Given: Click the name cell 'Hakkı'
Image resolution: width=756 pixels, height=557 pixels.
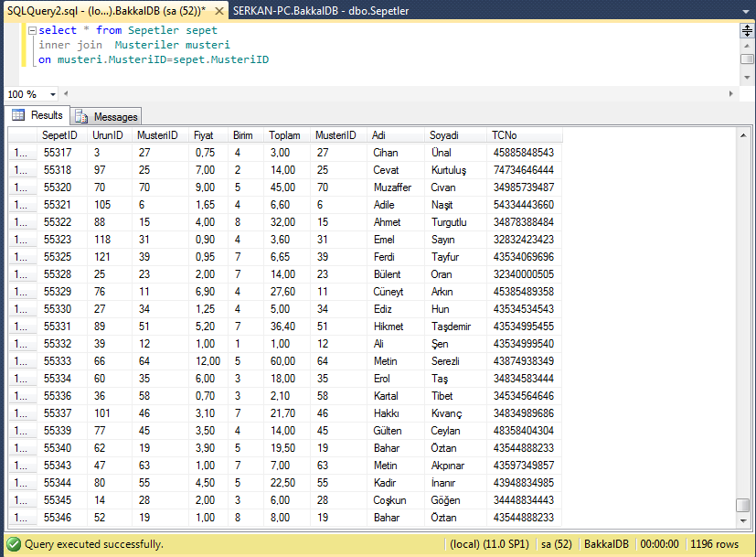Looking at the screenshot, I should point(396,413).
